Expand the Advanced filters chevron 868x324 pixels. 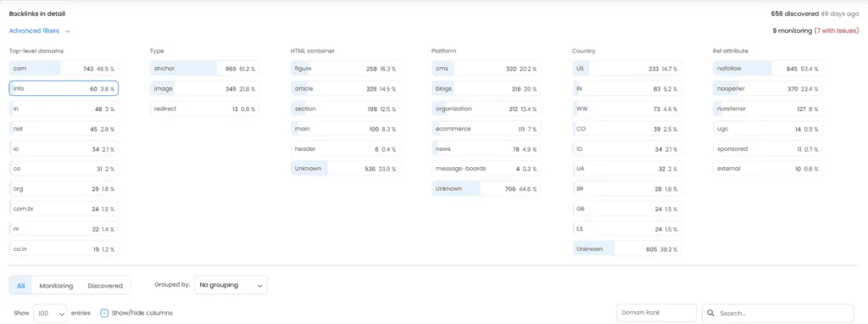[68, 31]
